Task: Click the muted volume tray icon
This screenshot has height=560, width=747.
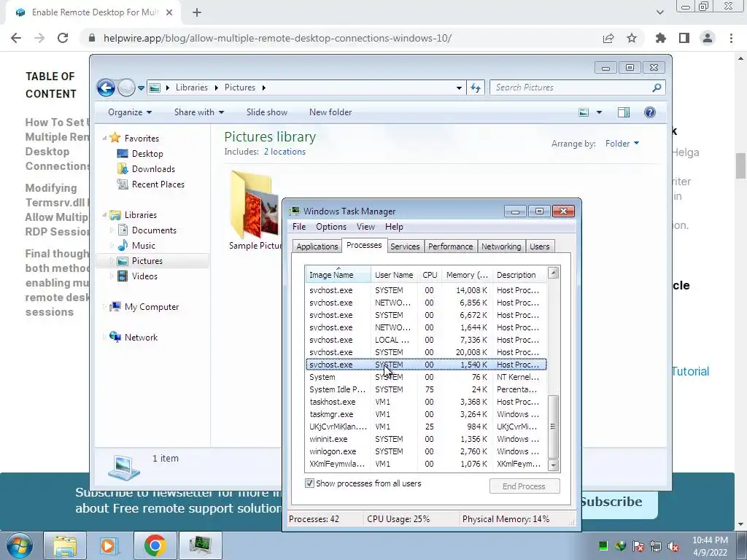Action: 673,546
